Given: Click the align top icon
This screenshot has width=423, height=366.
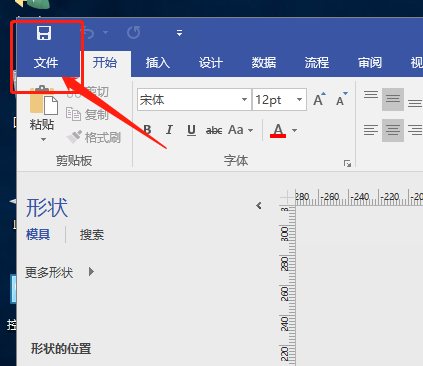Looking at the screenshot, I should 371,95.
